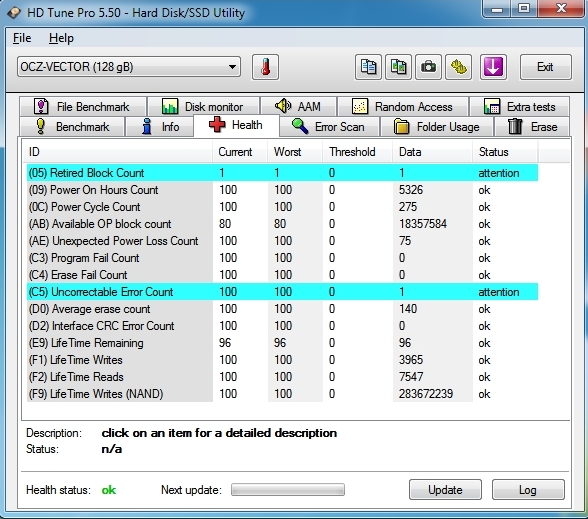The height and width of the screenshot is (519, 588).
Task: Switch to the Erase tab
Action: tap(532, 127)
